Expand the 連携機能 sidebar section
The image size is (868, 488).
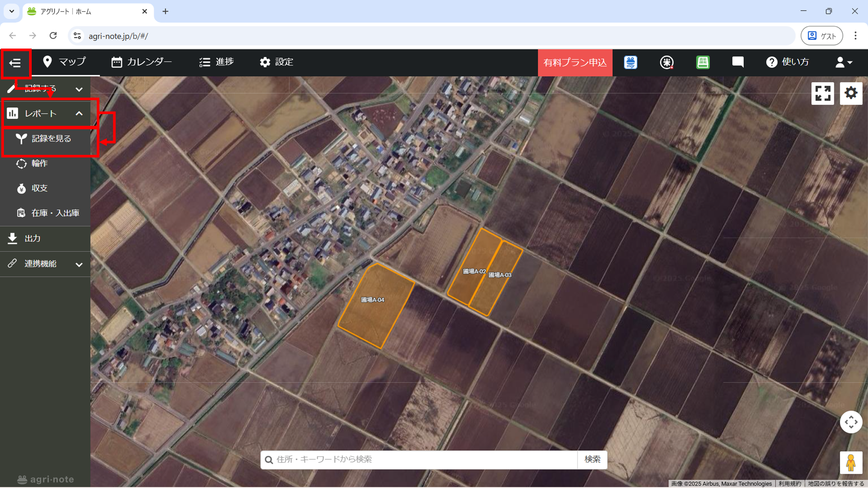tap(45, 264)
